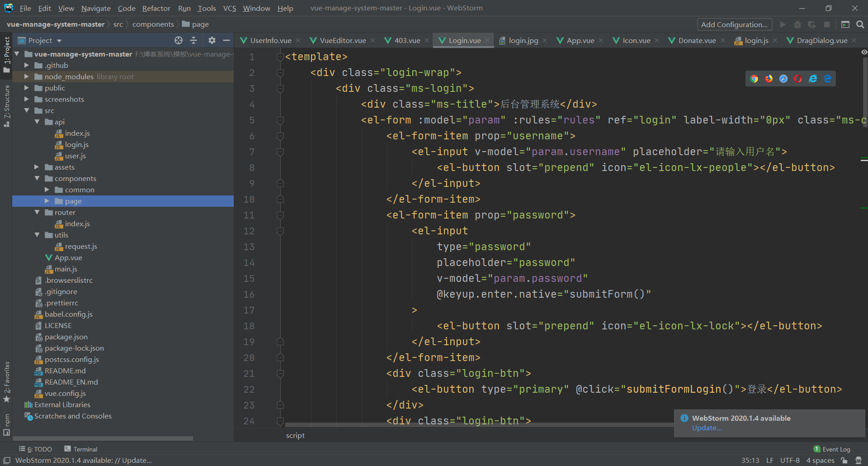Switch to the App.vue editor tab

click(x=580, y=41)
